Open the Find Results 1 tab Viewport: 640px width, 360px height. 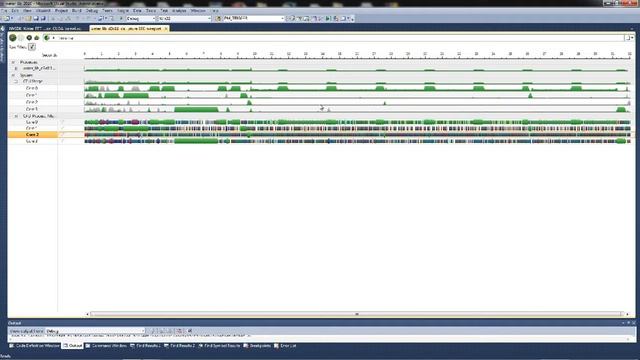(145, 346)
